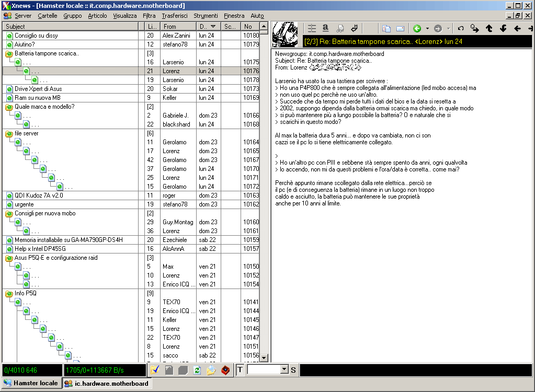Click the green back arrow button
This screenshot has height=392, width=535.
pos(417,28)
